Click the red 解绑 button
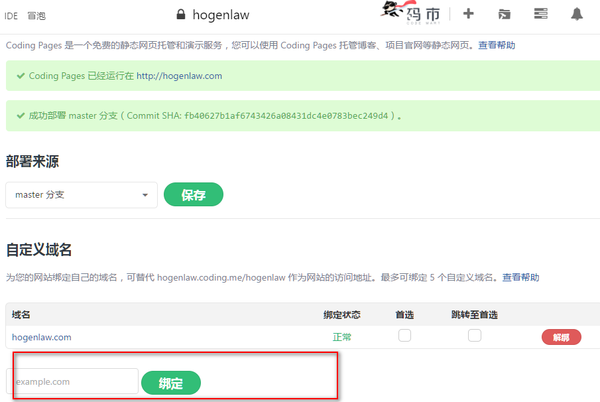This screenshot has height=402, width=600. (x=561, y=337)
